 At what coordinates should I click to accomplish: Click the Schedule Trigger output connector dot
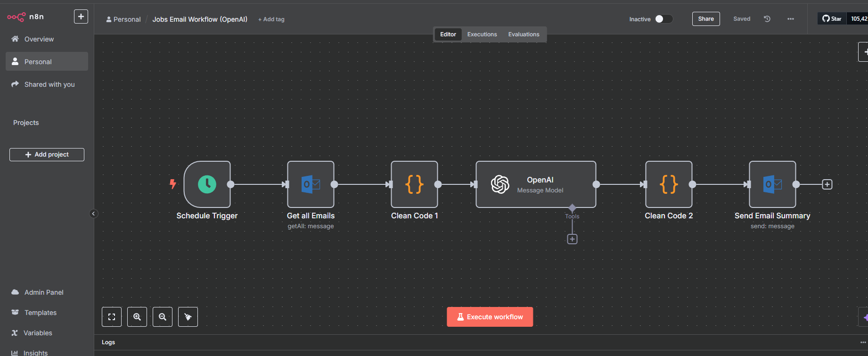230,184
